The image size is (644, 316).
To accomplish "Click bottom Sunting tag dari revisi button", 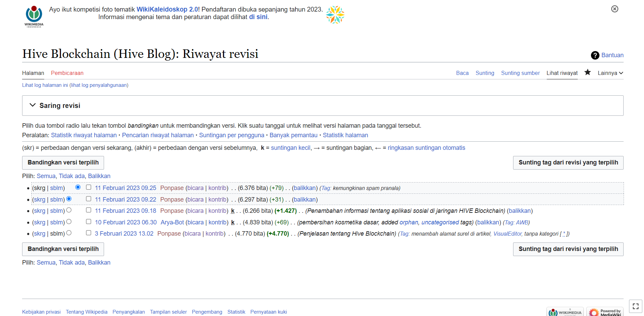I will pos(568,249).
